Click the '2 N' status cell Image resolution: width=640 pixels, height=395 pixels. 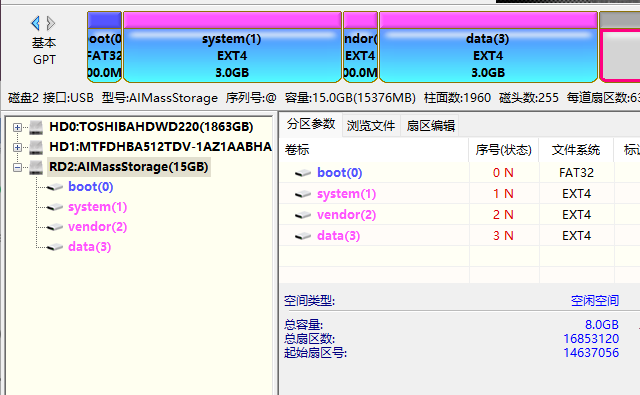pos(504,215)
